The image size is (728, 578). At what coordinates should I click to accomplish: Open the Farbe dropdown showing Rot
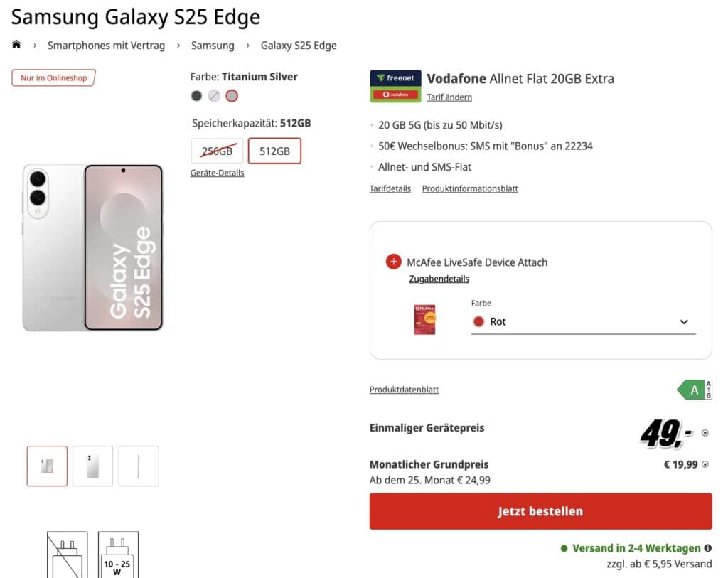coord(583,322)
